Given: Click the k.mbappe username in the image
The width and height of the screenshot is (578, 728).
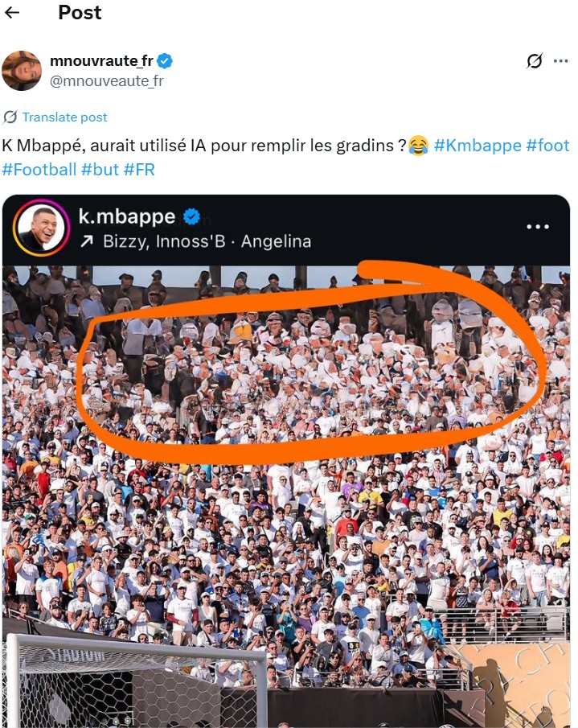Looking at the screenshot, I should pyautogui.click(x=127, y=217).
